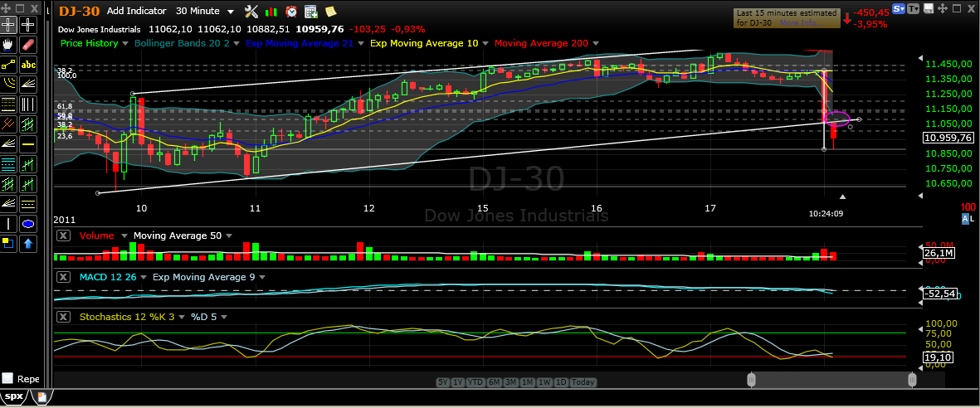Select the right crosshair tool
This screenshot has height=408, width=980.
28,25
